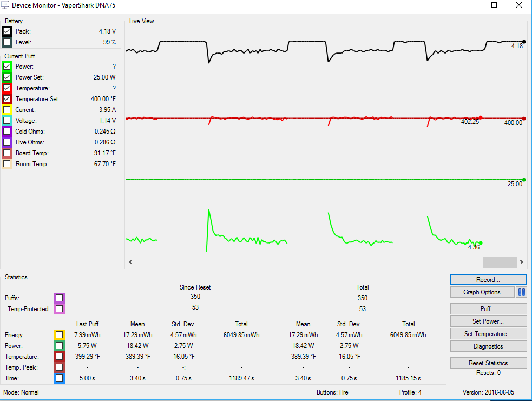
Task: Check the Puffs statistics checkbox
Action: tap(60, 298)
